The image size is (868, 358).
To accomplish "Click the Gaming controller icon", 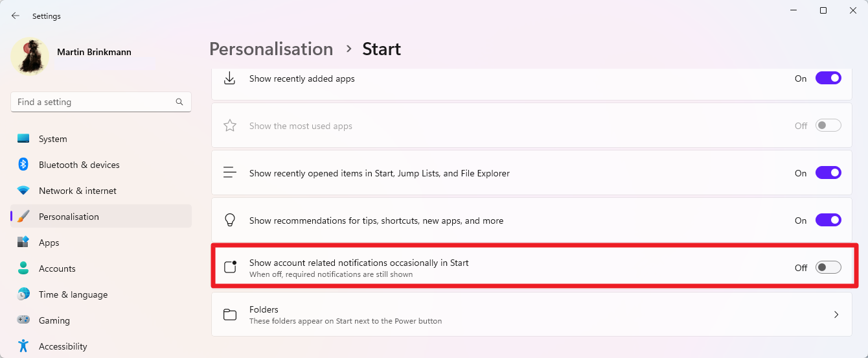I will click(x=23, y=320).
